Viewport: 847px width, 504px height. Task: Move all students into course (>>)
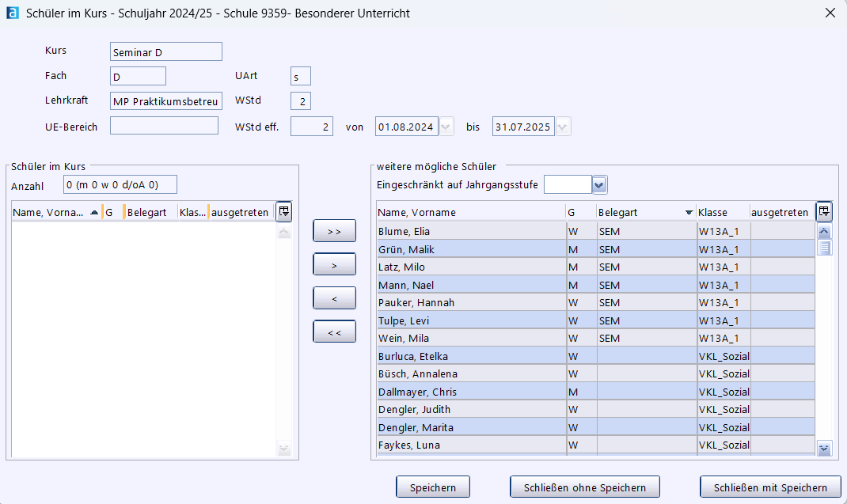[334, 231]
